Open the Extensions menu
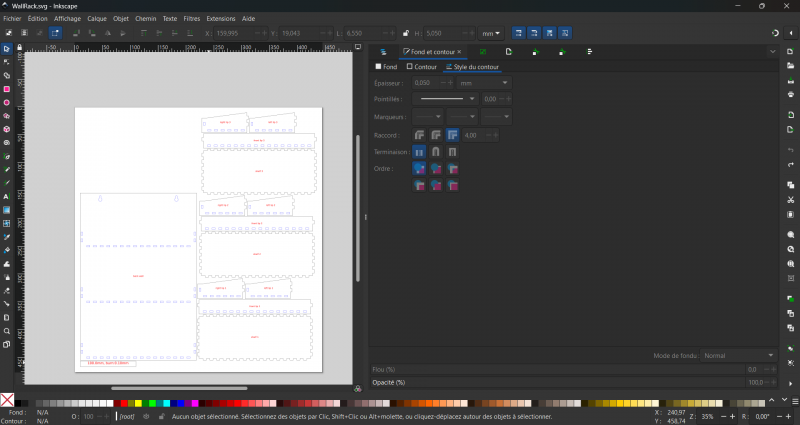The image size is (800, 425). [x=221, y=18]
